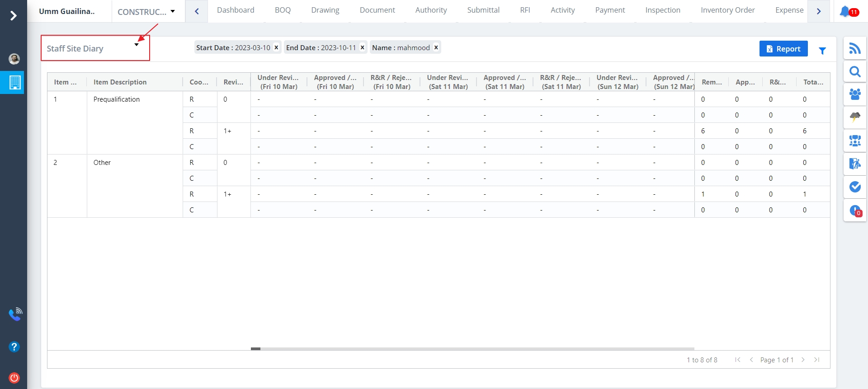Switch to the Submittal tab
The image size is (868, 389).
tap(483, 10)
